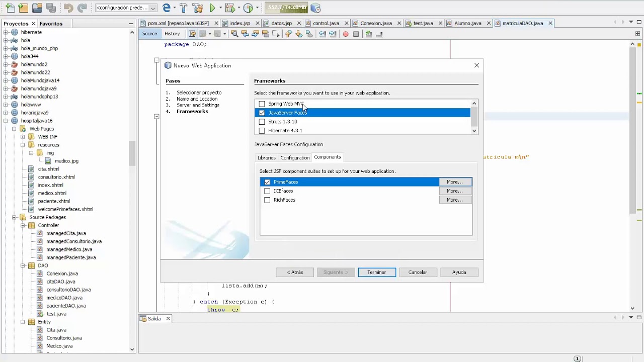Click Start Macro Recording red circle
This screenshot has height=362, width=644.
tap(345, 34)
